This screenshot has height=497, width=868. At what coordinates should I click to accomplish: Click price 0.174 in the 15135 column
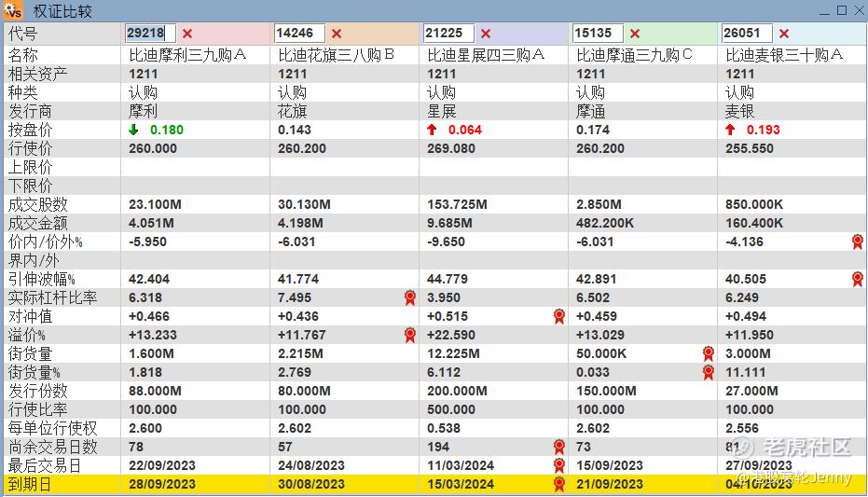tap(593, 130)
